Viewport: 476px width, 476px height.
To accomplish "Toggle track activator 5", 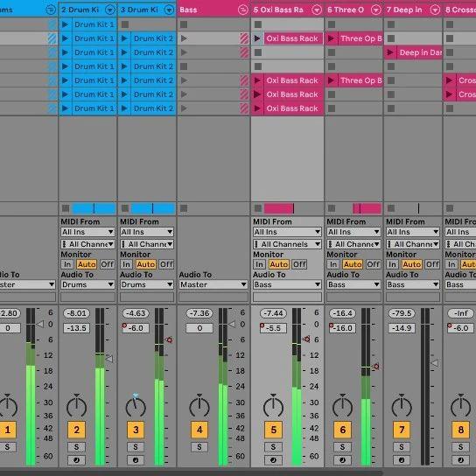I will point(273,430).
